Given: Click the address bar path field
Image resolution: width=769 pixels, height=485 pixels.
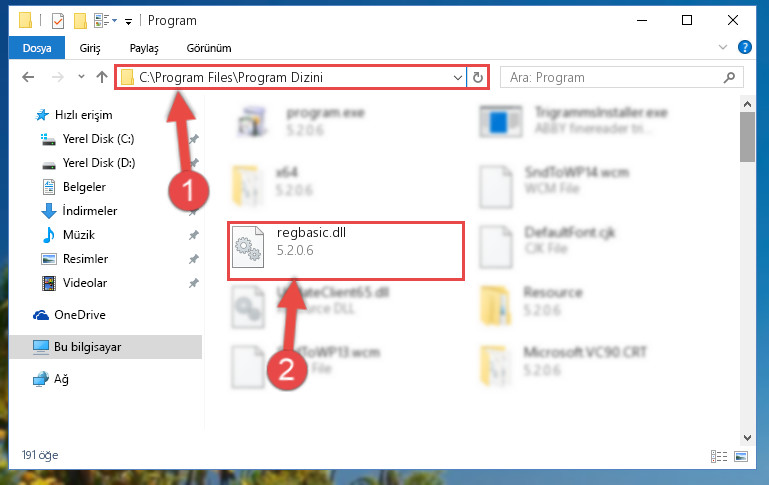Looking at the screenshot, I should coord(290,77).
